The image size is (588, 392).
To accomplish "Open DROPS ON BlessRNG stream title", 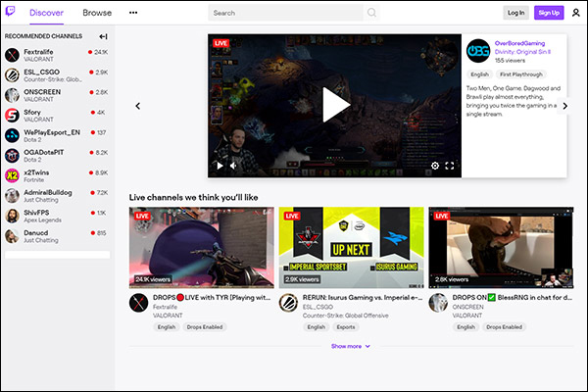I will (513, 298).
